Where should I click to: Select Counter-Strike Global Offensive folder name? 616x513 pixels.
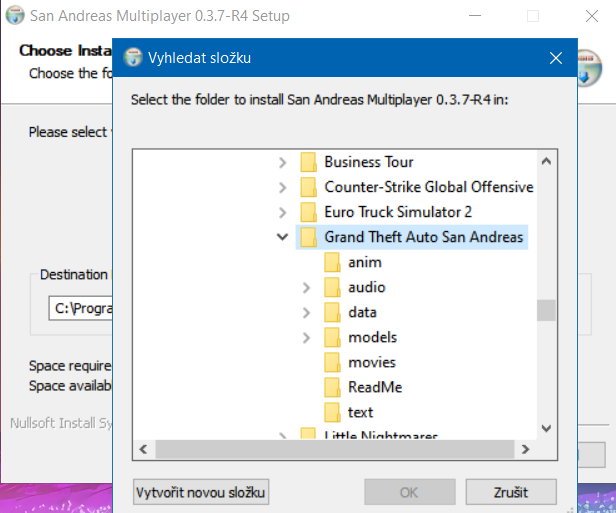coord(429,187)
